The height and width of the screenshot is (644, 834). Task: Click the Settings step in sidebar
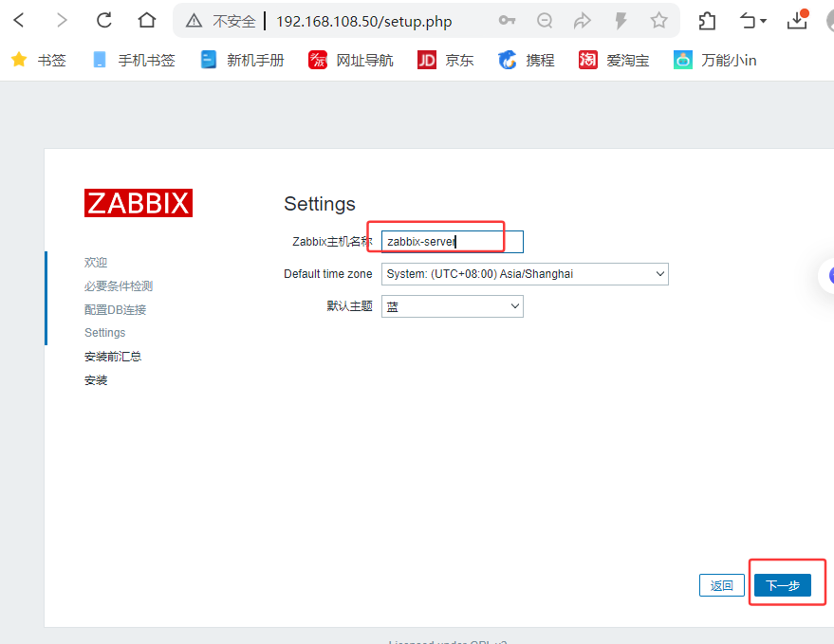(x=104, y=333)
